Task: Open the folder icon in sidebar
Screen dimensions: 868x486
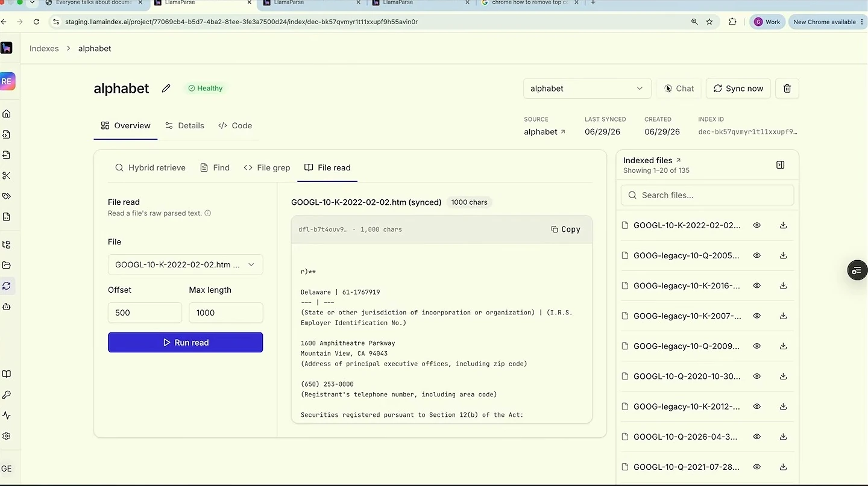Action: pyautogui.click(x=7, y=265)
